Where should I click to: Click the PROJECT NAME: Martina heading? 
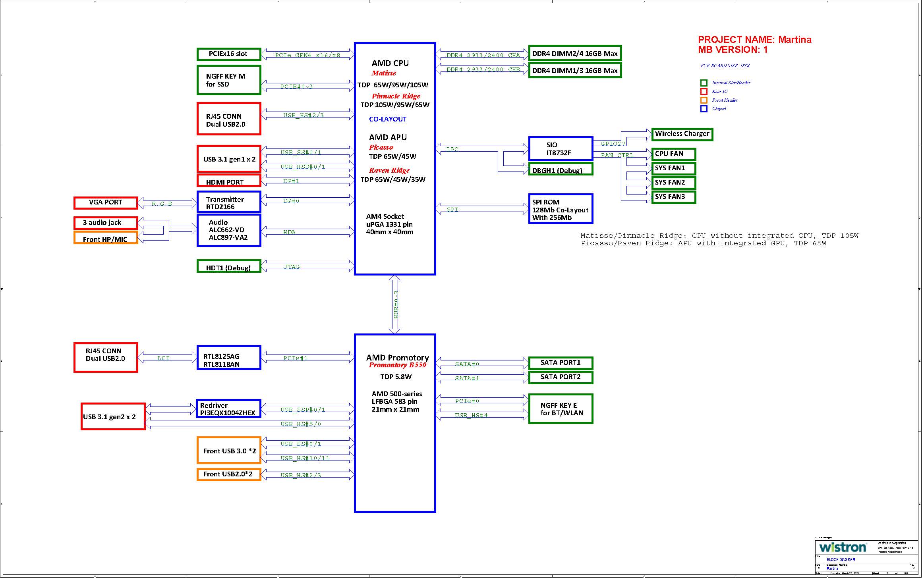point(754,40)
